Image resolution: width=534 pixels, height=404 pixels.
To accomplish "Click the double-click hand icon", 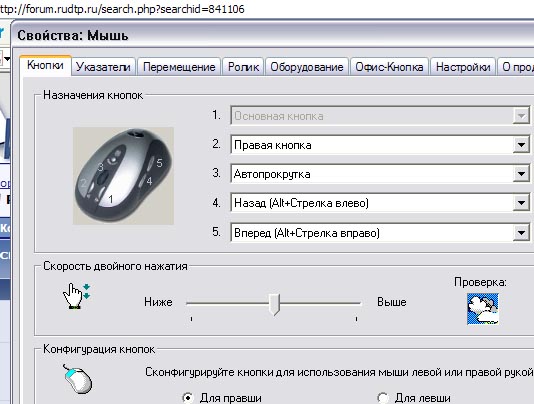I will (76, 296).
